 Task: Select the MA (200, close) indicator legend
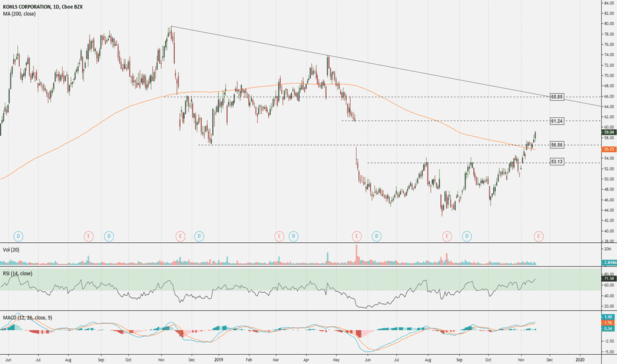coord(19,14)
